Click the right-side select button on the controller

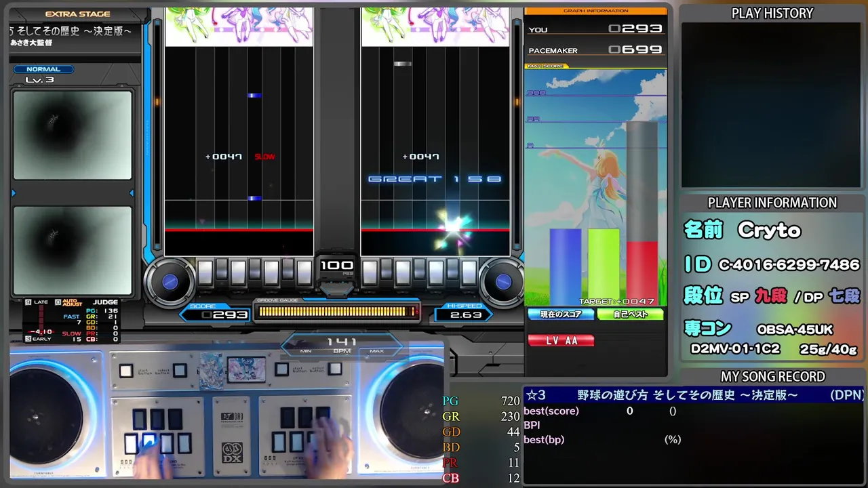334,368
